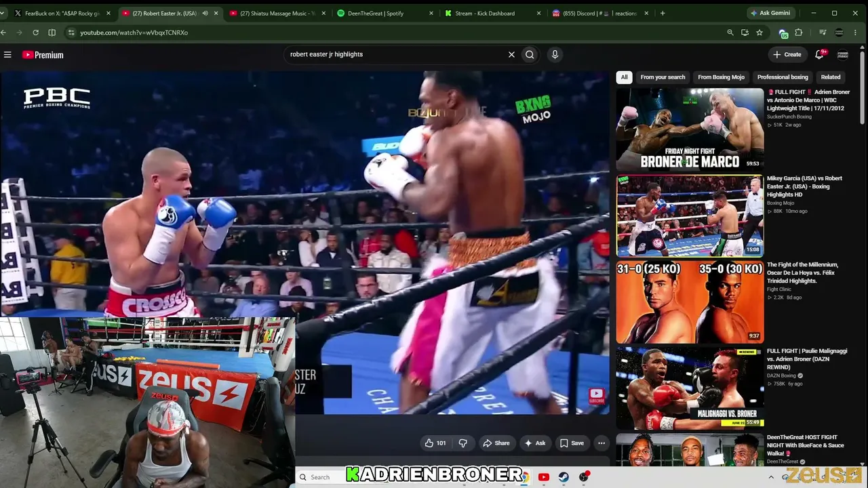Open the Chrome three-dot menu
Viewport: 868px width, 488px height.
tap(856, 33)
